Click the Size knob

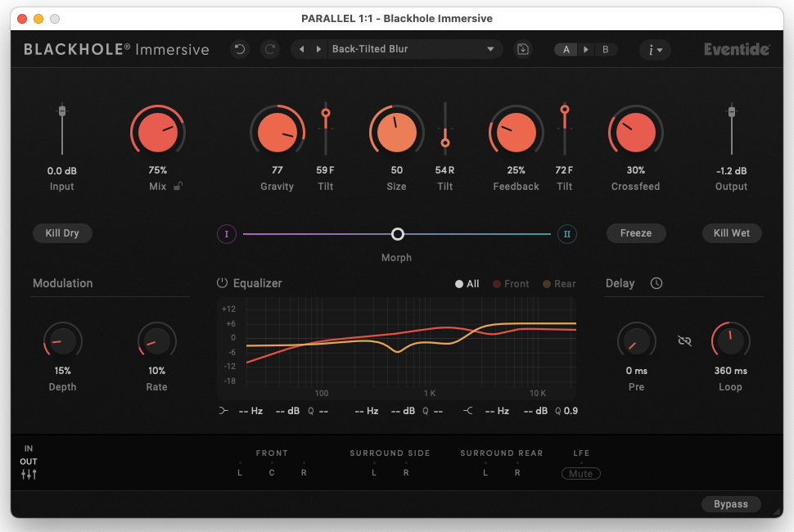396,132
